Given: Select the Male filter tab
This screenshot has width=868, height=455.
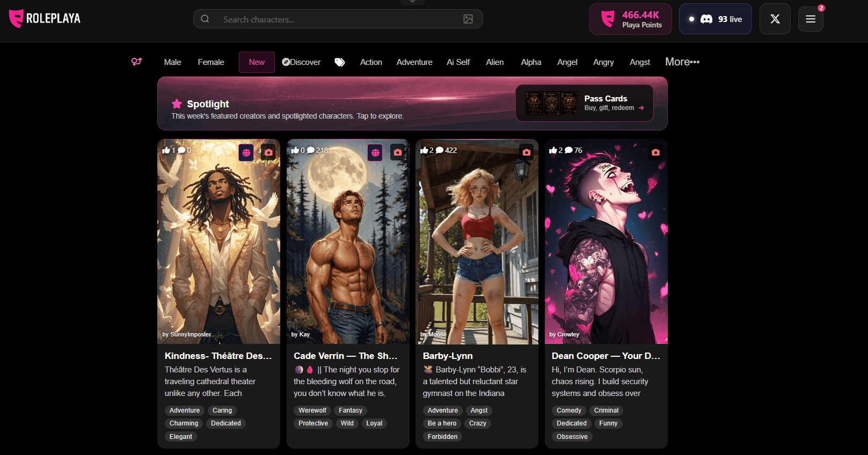Looking at the screenshot, I should [x=172, y=62].
